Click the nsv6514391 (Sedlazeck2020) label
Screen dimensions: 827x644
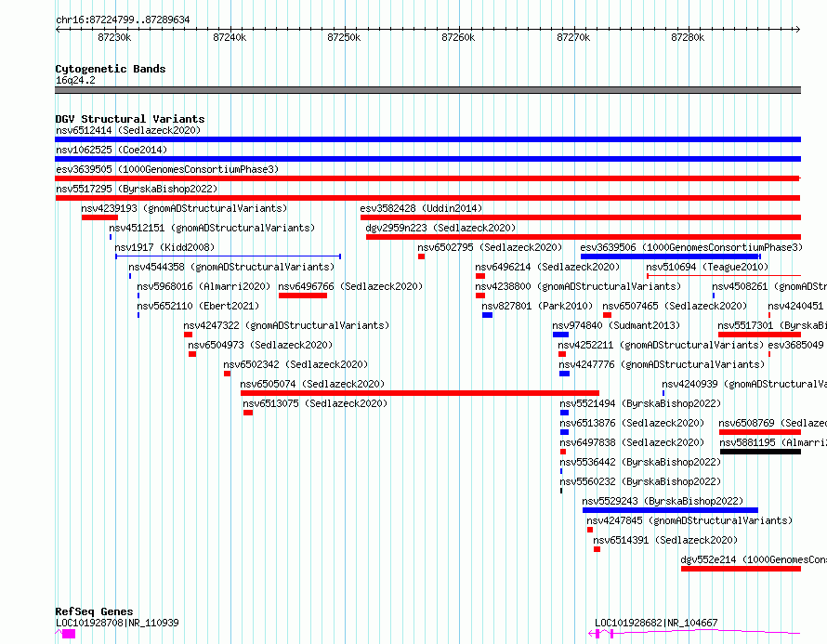(665, 540)
